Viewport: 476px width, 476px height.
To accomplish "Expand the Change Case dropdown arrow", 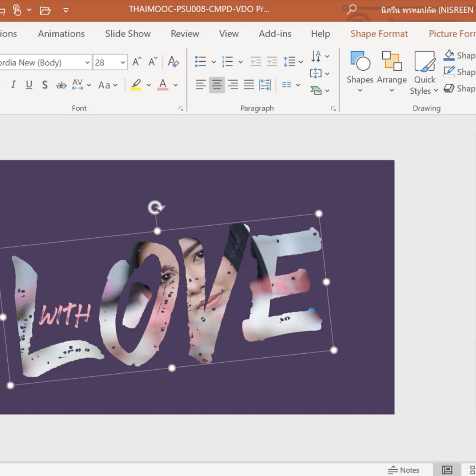I will point(115,85).
